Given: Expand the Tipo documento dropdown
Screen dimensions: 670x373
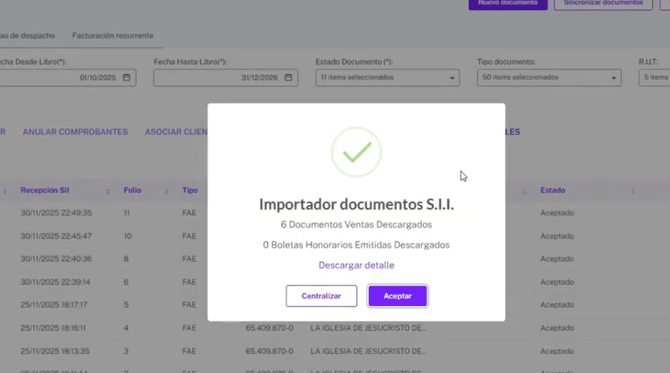Looking at the screenshot, I should [549, 78].
